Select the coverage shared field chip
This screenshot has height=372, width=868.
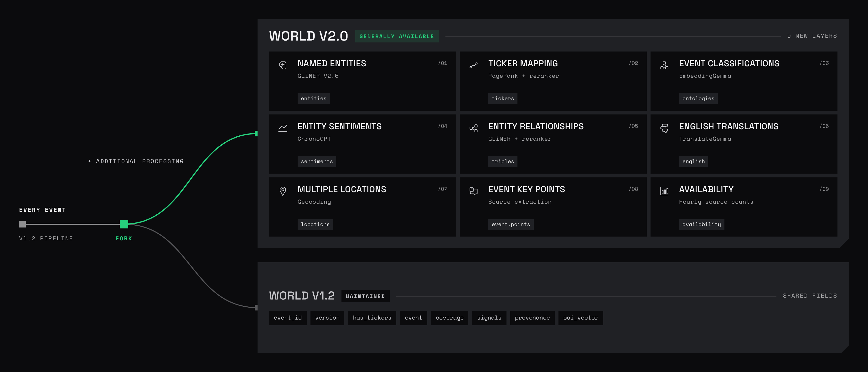(449, 318)
